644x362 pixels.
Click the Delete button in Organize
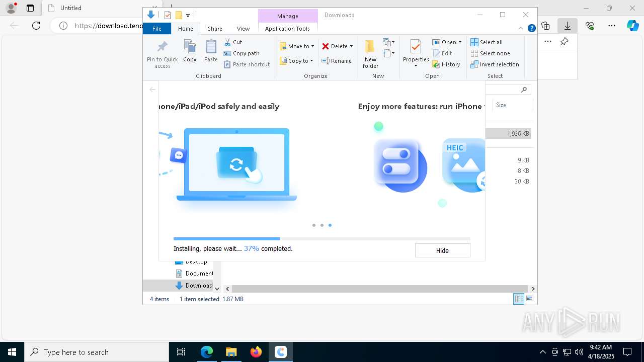335,46
